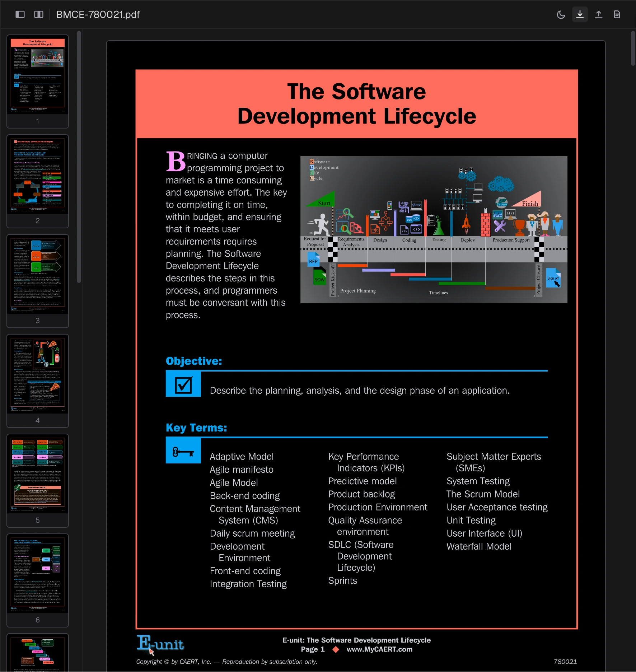
Task: Click the upload/share icon
Action: pos(599,14)
